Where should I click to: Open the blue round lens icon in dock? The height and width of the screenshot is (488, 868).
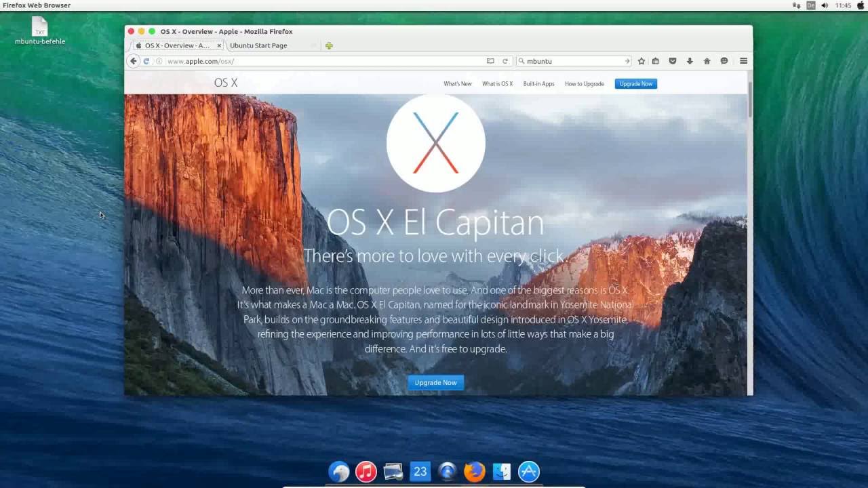(448, 471)
